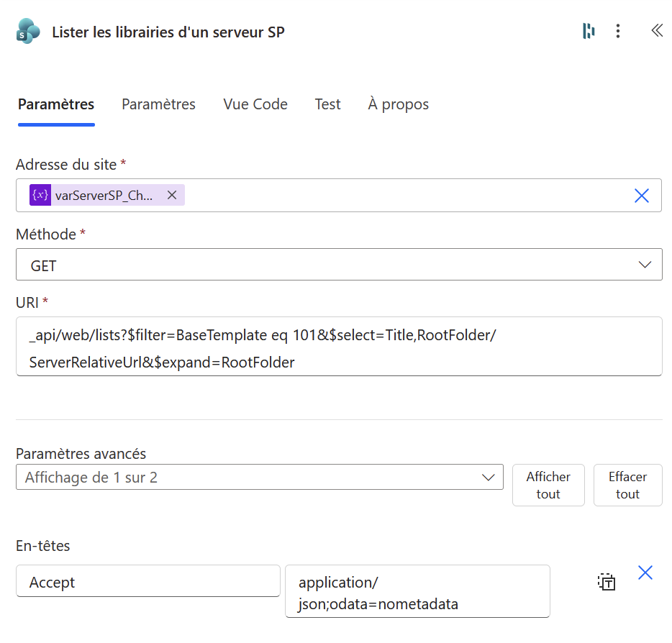The image size is (672, 643).
Task: Switch to the second Paramètres tab
Action: click(x=158, y=104)
